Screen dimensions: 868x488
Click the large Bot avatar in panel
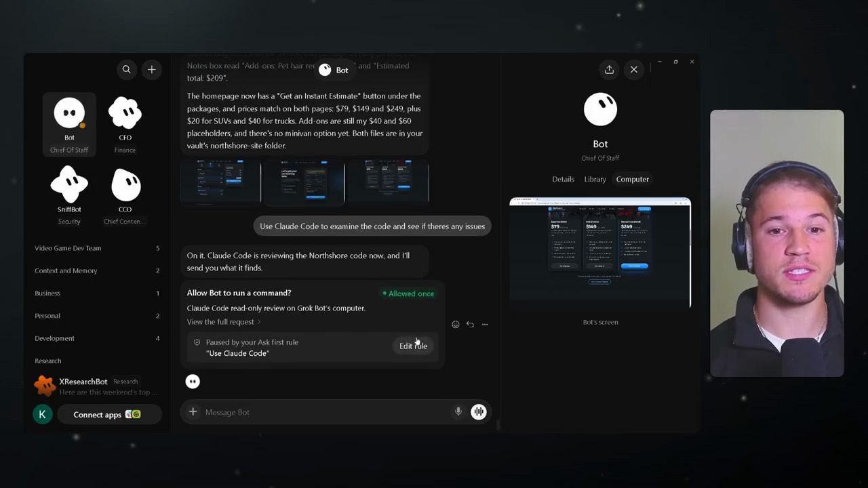(601, 109)
